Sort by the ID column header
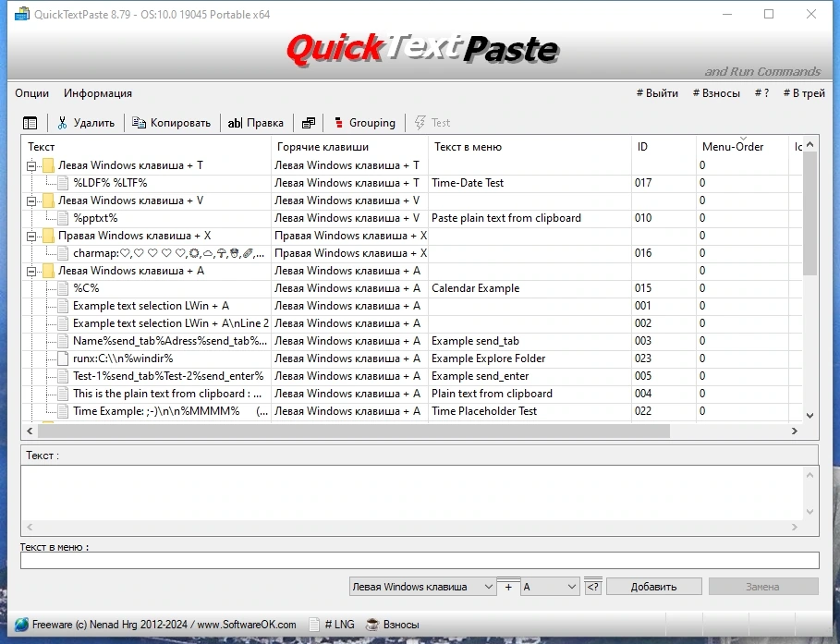Screen dimensions: 840x644 coord(663,147)
